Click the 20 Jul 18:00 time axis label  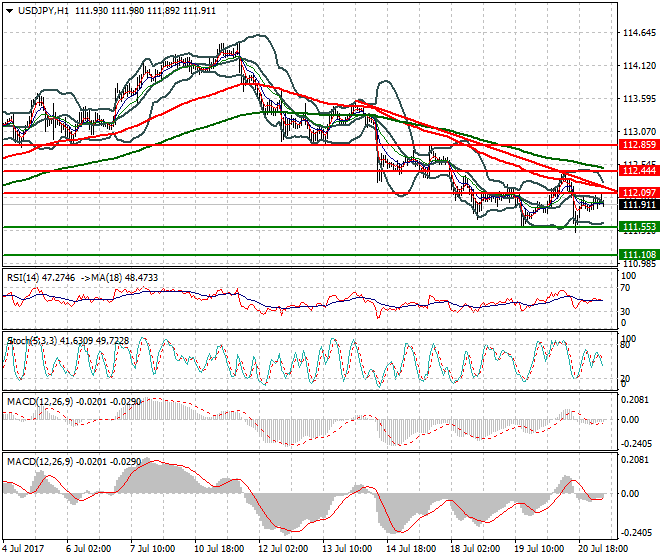603,549
